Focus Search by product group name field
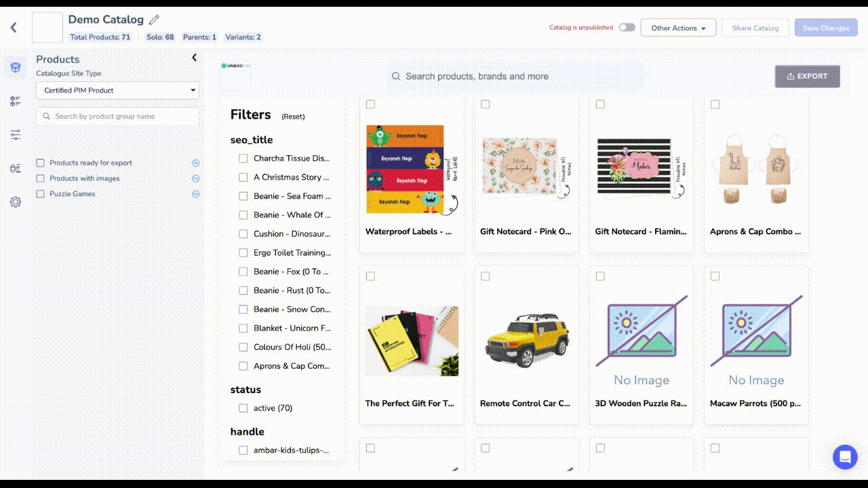The width and height of the screenshot is (868, 488). 117,117
